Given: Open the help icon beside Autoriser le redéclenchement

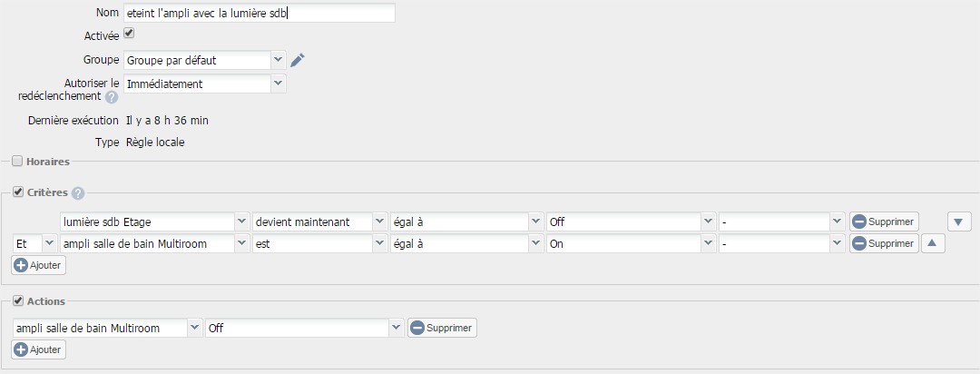Looking at the screenshot, I should point(112,97).
